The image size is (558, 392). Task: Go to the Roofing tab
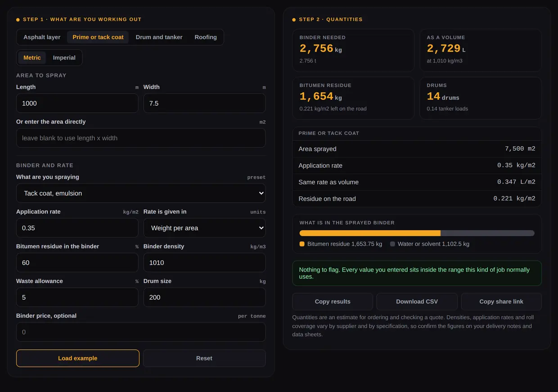coord(206,37)
